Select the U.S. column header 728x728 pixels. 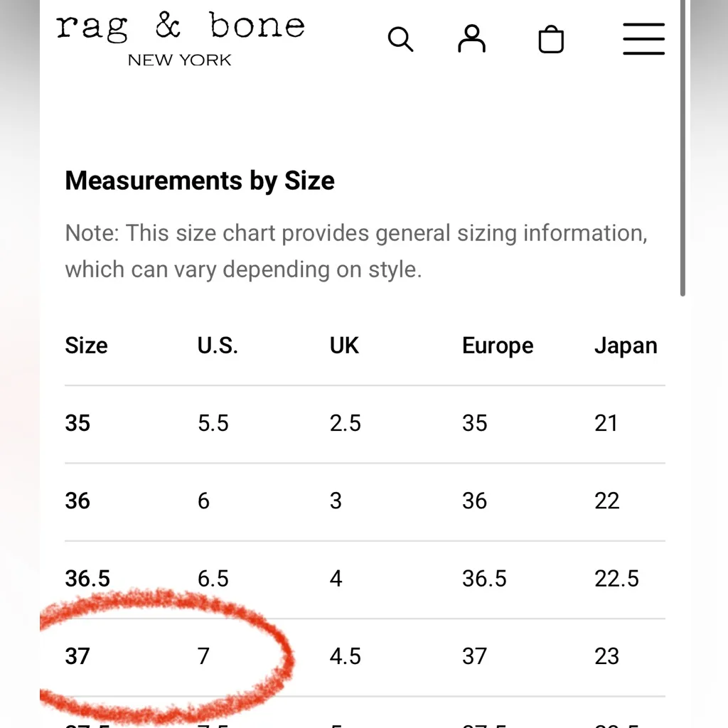point(218,346)
